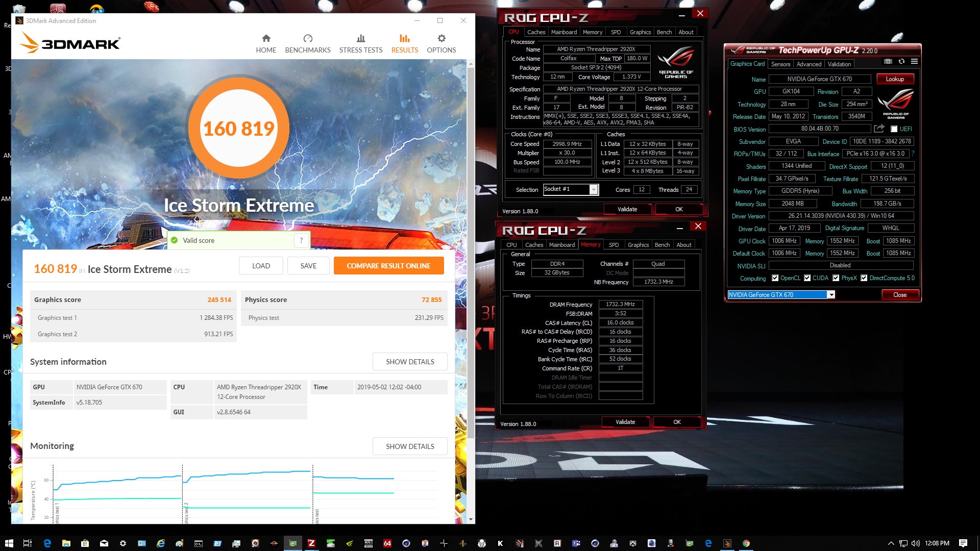Viewport: 980px width, 551px height.
Task: Launch Microsoft Edge from the taskbar
Action: [x=47, y=543]
